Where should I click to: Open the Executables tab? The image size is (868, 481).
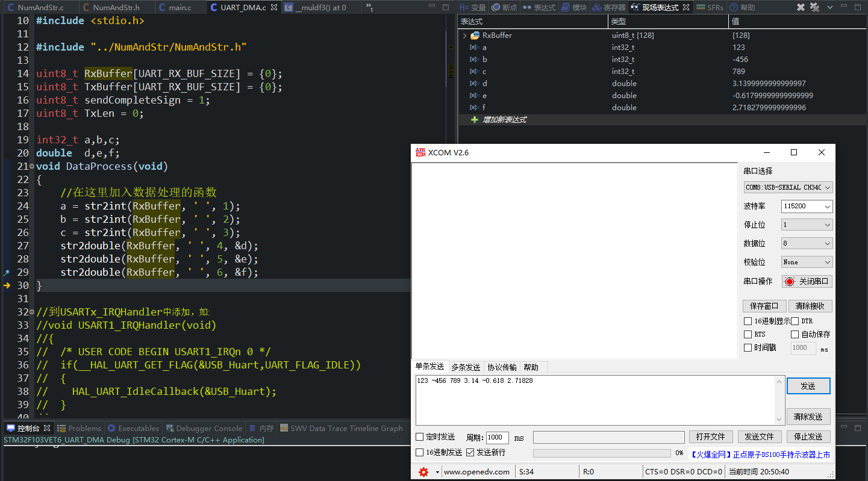[133, 429]
